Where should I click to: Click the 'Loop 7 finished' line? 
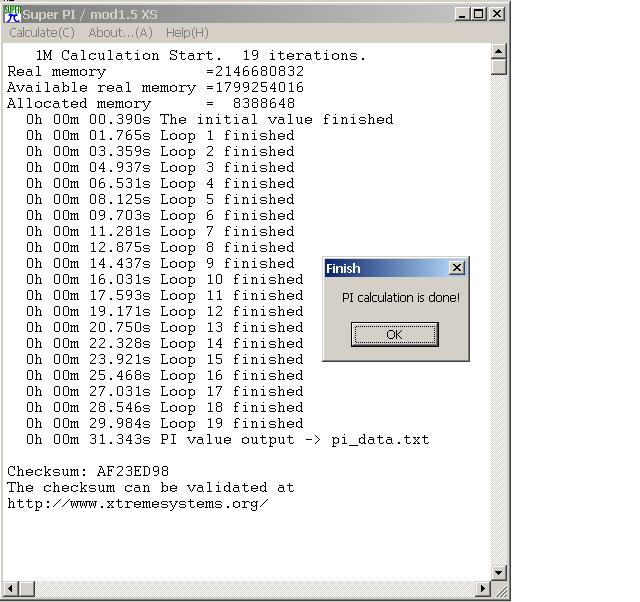pyautogui.click(x=160, y=231)
